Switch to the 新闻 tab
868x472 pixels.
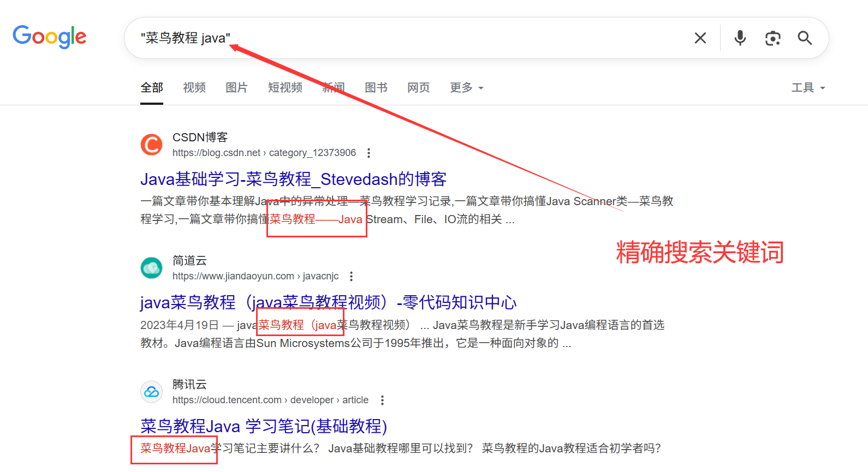pos(334,87)
